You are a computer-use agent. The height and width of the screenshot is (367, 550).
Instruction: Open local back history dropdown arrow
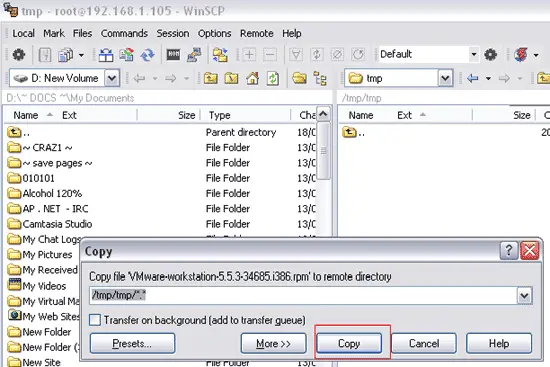pyautogui.click(x=155, y=78)
